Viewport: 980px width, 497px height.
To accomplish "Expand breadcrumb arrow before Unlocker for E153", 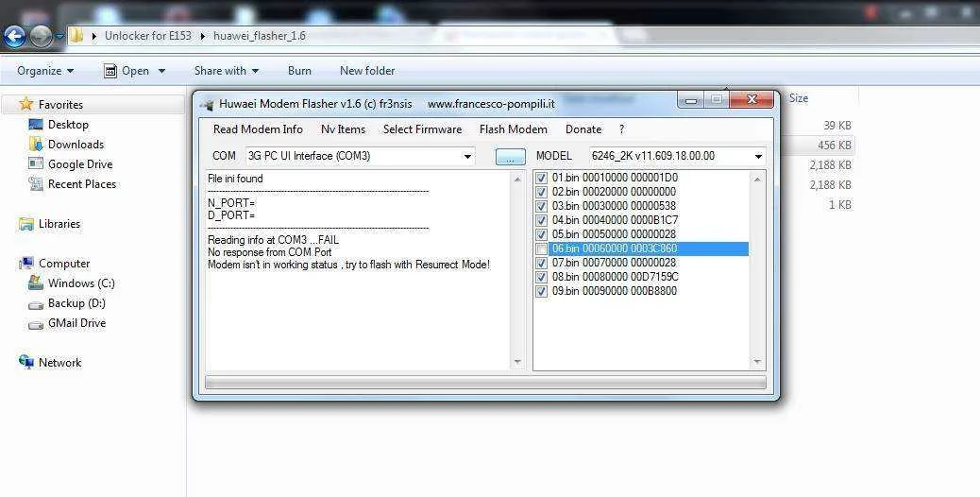I will 94,36.
